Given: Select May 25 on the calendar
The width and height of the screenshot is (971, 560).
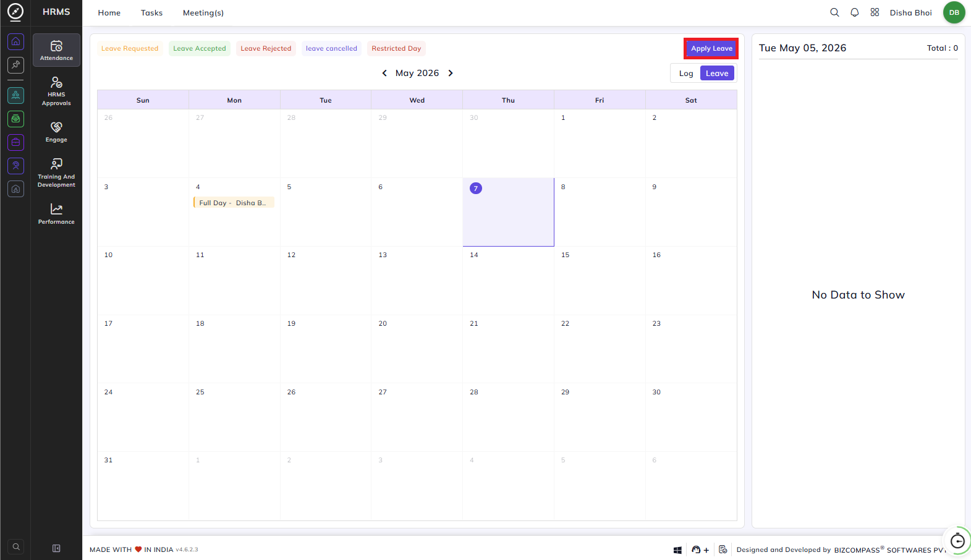Looking at the screenshot, I should 234,417.
